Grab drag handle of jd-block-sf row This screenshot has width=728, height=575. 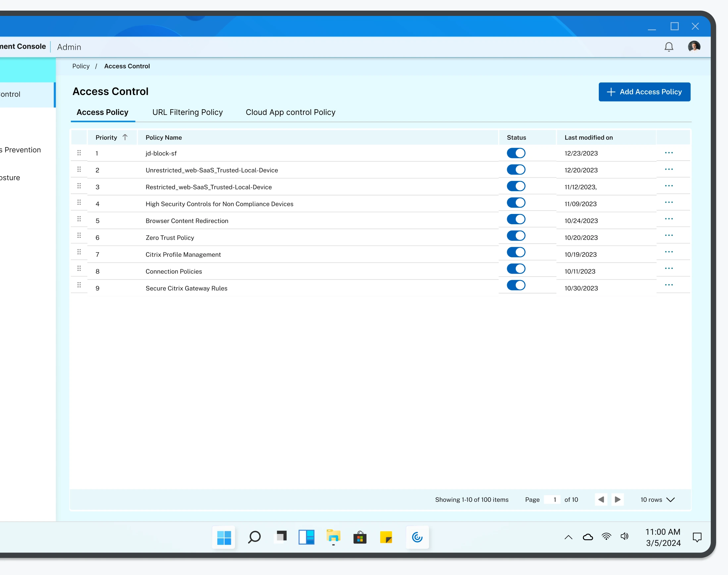79,153
